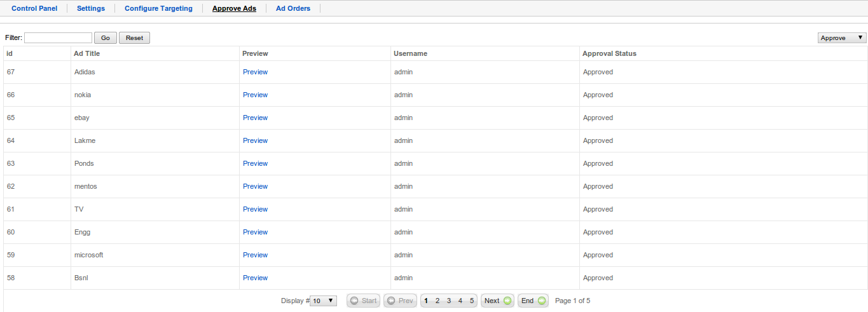Click ad id 59

11,255
